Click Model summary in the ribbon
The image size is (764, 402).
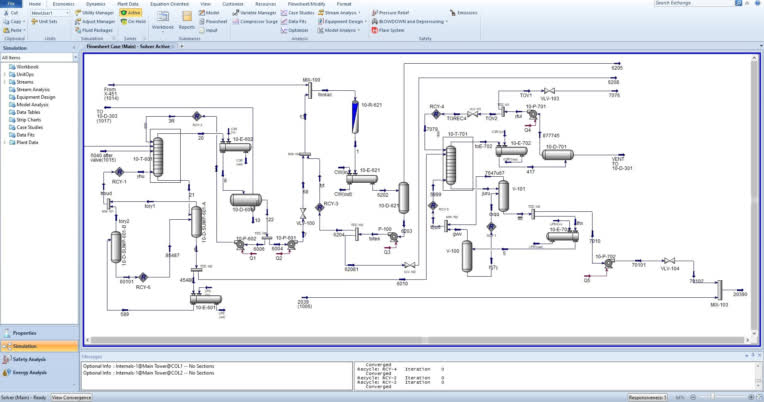[x=209, y=13]
